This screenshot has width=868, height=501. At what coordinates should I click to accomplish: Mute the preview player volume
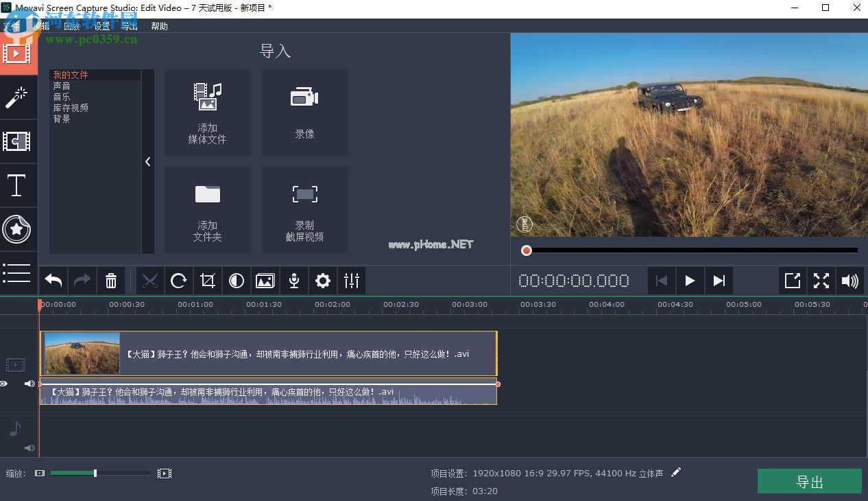(x=850, y=281)
